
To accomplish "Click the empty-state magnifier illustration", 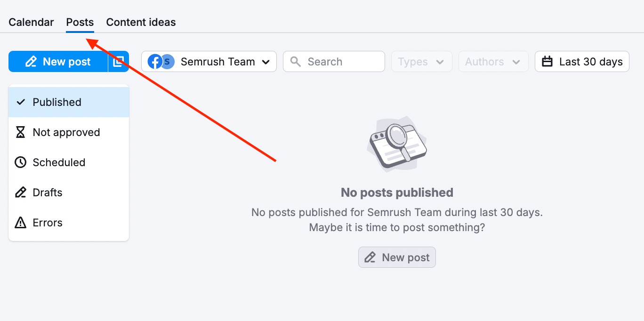I will point(397,144).
